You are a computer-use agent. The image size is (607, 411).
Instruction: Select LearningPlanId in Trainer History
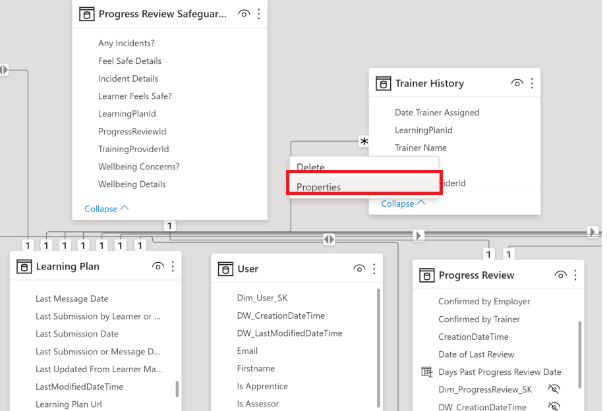(424, 130)
